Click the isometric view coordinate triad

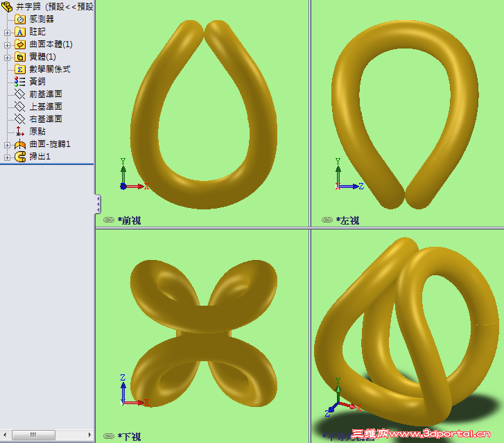point(342,397)
